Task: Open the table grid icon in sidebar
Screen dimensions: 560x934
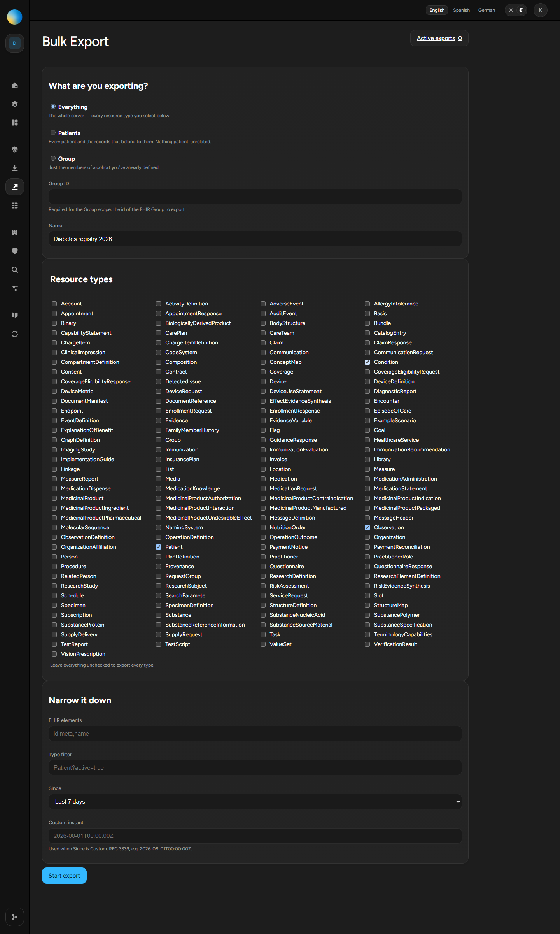Action: 15,205
